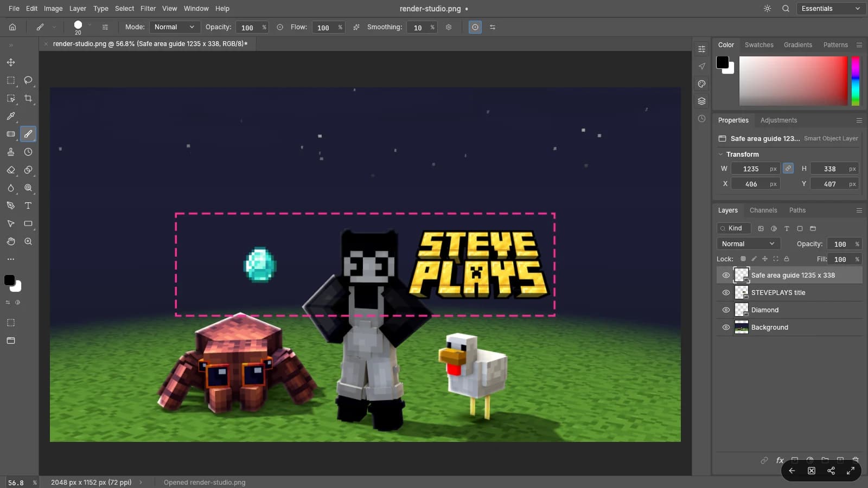Click the layer effects fx icon
This screenshot has width=868, height=488.
pos(780,460)
